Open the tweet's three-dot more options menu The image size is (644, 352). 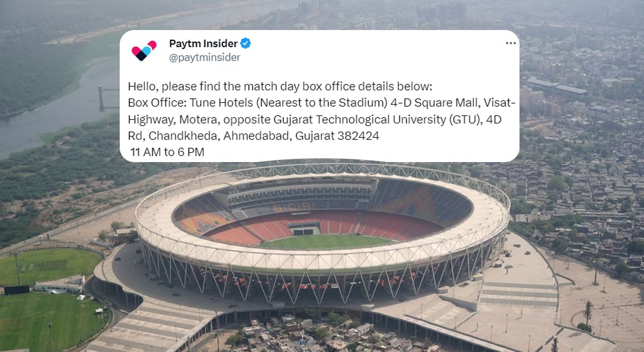pyautogui.click(x=510, y=43)
